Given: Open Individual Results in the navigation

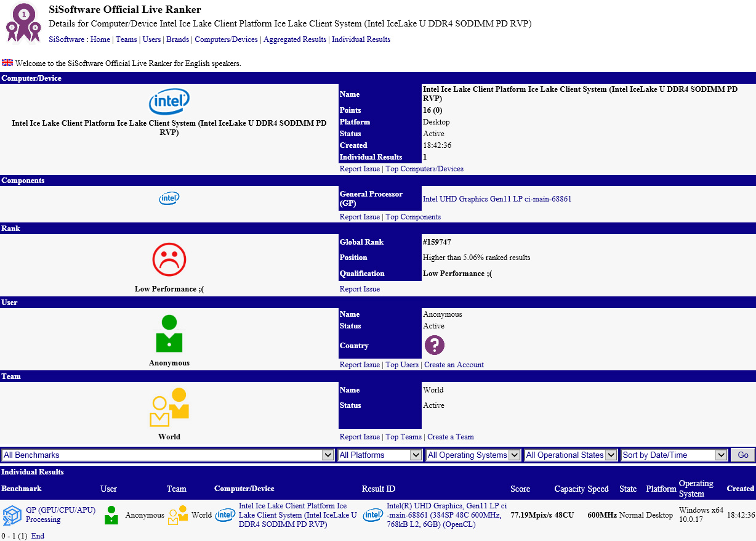Looking at the screenshot, I should point(361,39).
